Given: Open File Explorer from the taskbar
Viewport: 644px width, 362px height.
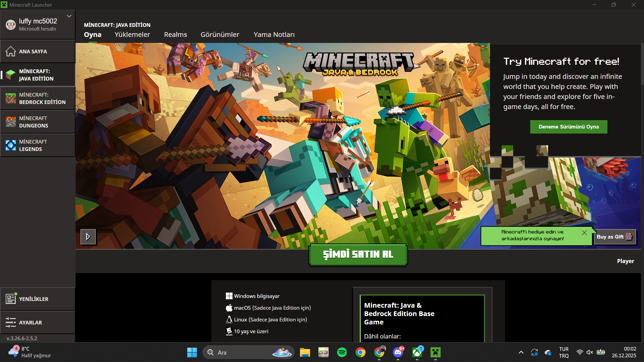Looking at the screenshot, I should coord(305,352).
